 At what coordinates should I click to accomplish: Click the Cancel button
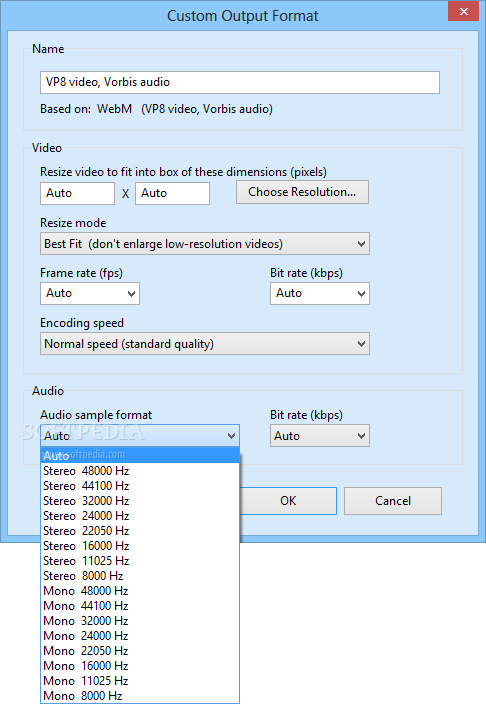[x=393, y=501]
